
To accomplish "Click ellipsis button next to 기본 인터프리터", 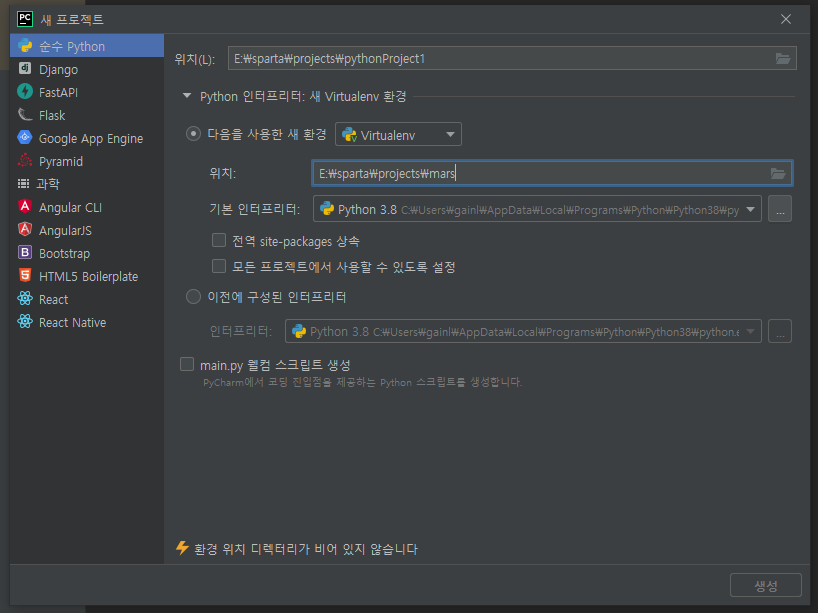I will 780,209.
